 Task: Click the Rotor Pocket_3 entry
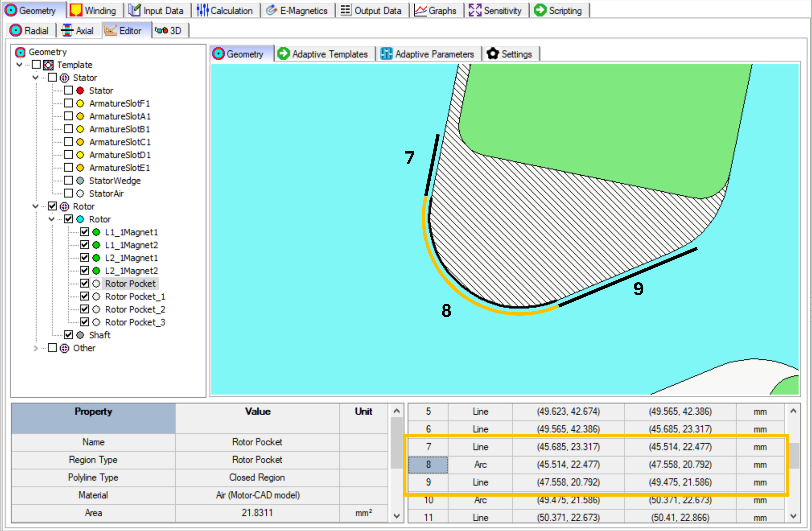134,322
